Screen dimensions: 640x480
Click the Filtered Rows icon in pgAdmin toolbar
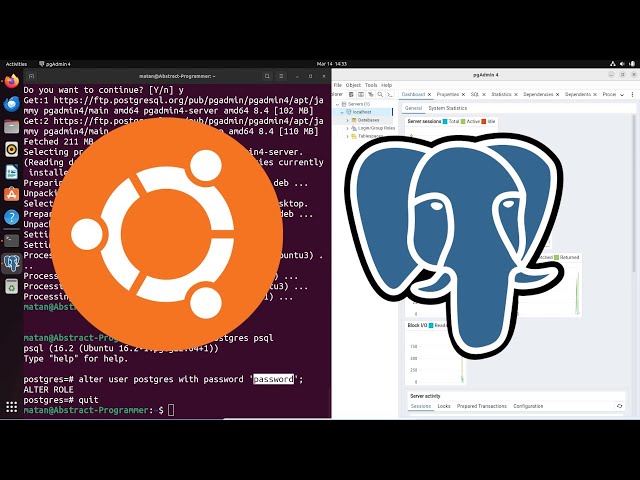(371, 94)
